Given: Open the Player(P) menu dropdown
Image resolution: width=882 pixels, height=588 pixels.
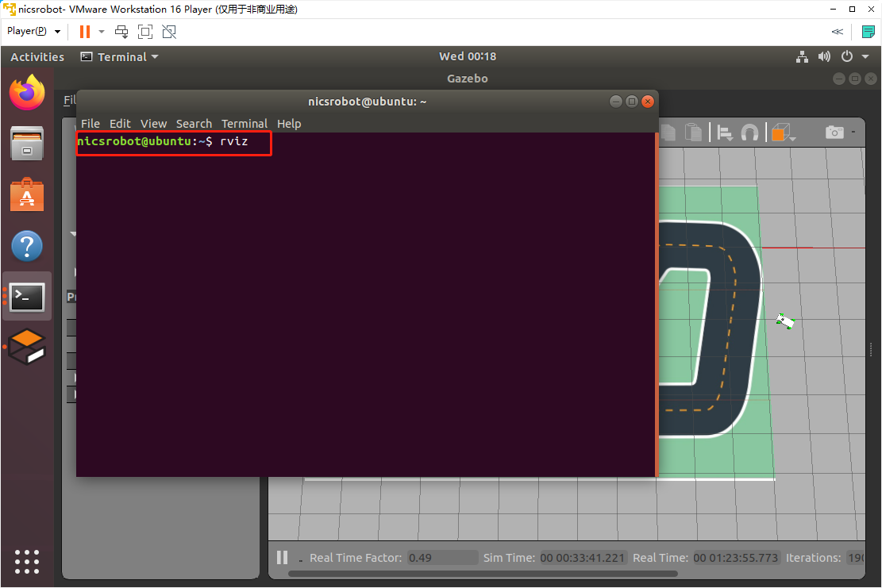Looking at the screenshot, I should pos(34,32).
